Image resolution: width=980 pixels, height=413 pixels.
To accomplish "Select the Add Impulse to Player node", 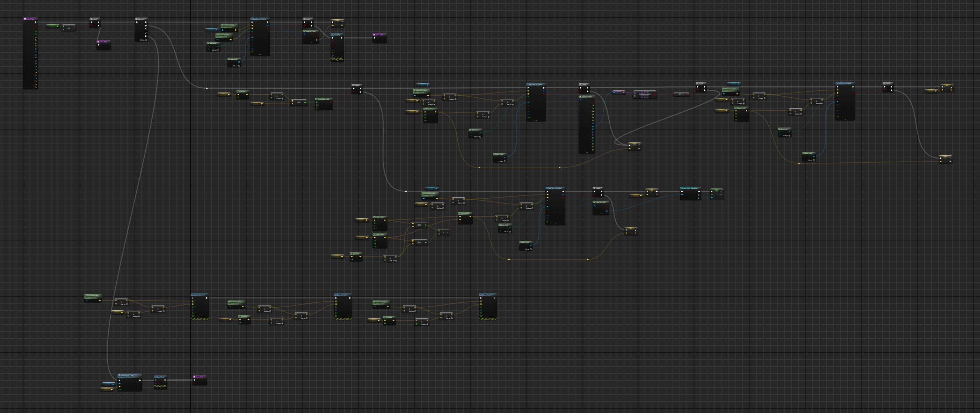I will (x=130, y=382).
